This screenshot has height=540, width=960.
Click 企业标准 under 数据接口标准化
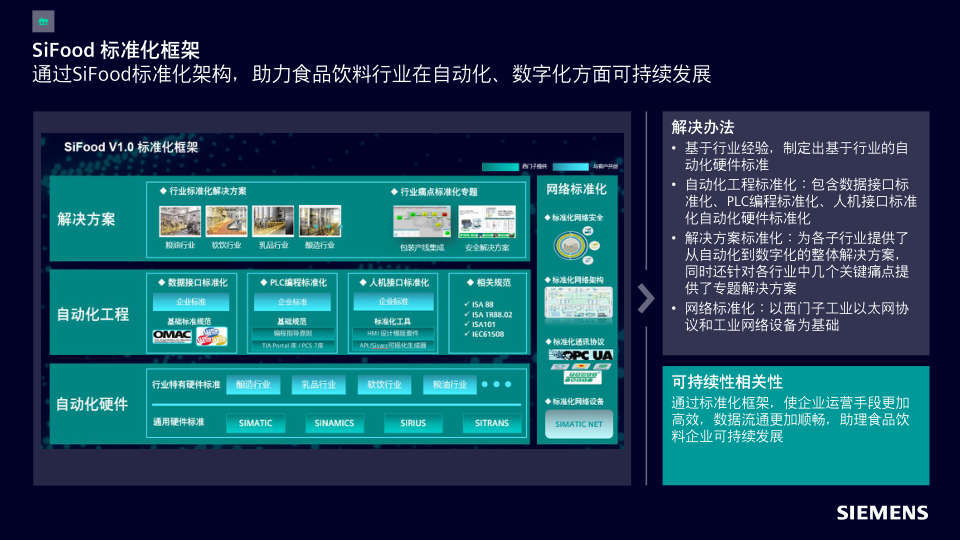[191, 302]
